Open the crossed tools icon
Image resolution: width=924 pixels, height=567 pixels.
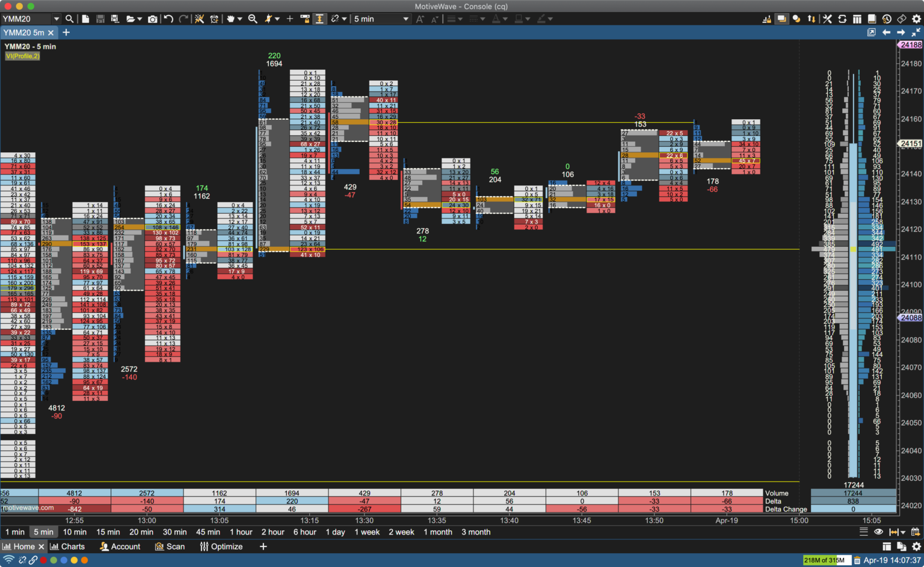coord(828,19)
